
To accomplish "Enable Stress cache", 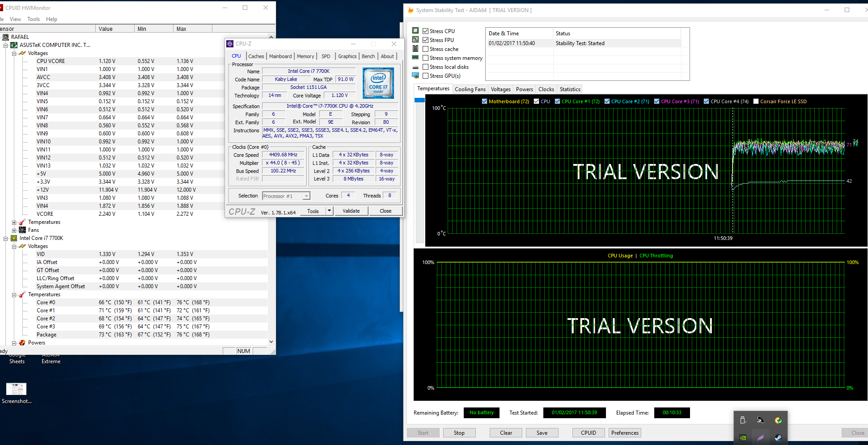I will [x=426, y=49].
